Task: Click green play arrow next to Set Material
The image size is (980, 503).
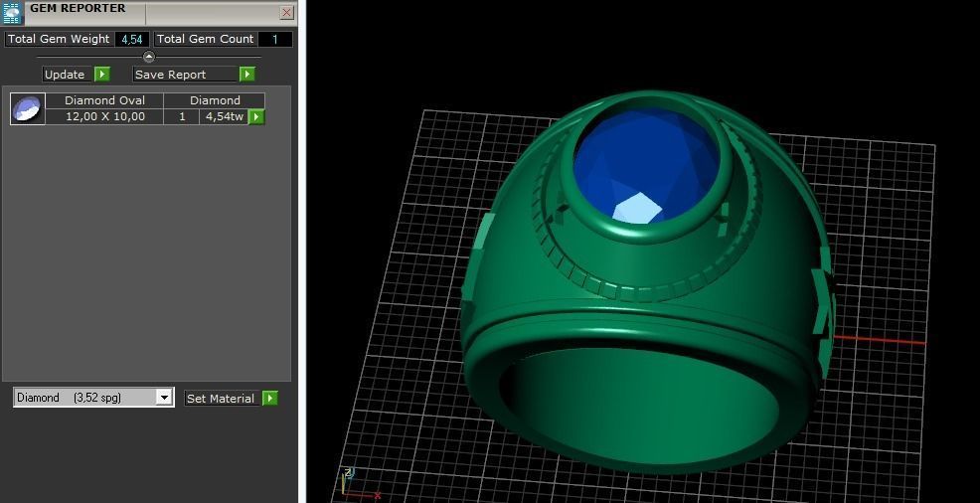Action: pos(270,398)
